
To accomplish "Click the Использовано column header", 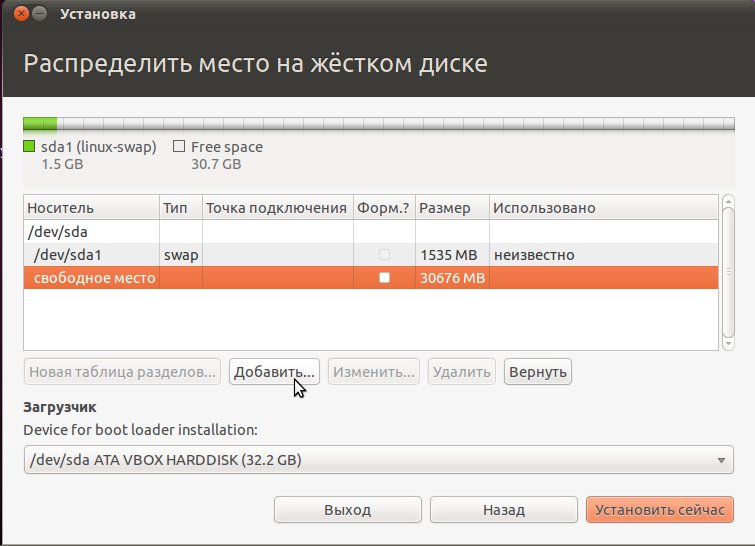I will point(604,208).
